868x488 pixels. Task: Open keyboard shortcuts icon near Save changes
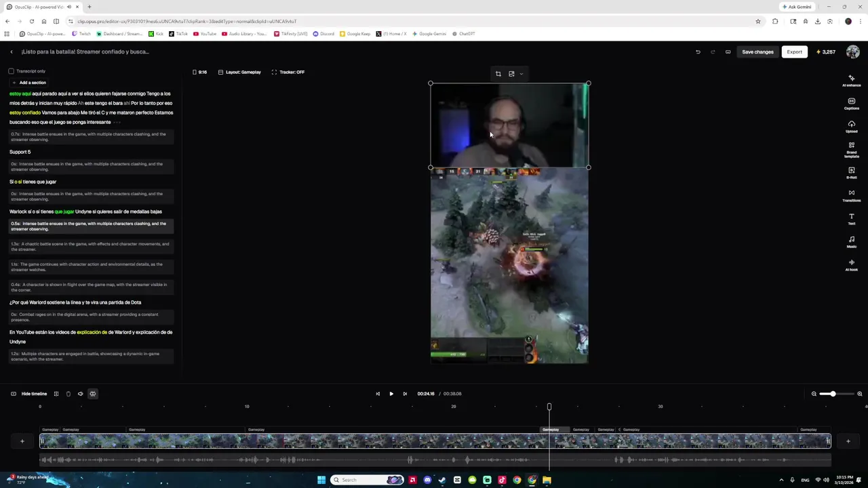point(728,52)
